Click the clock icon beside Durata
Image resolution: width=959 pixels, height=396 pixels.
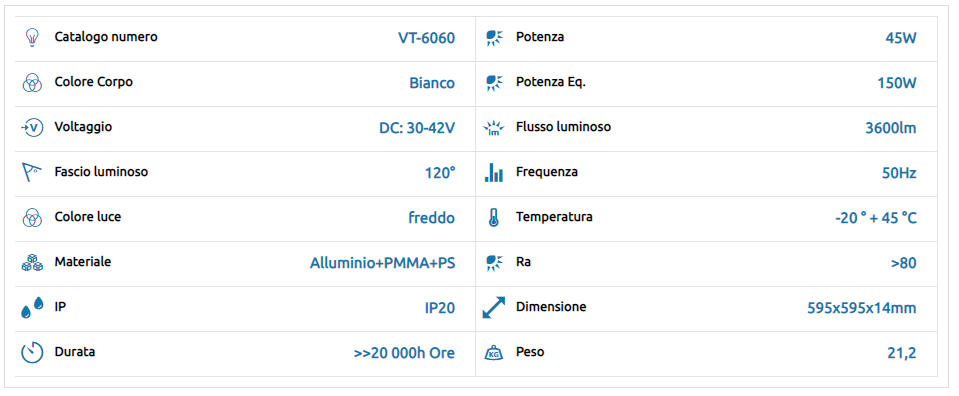32,353
